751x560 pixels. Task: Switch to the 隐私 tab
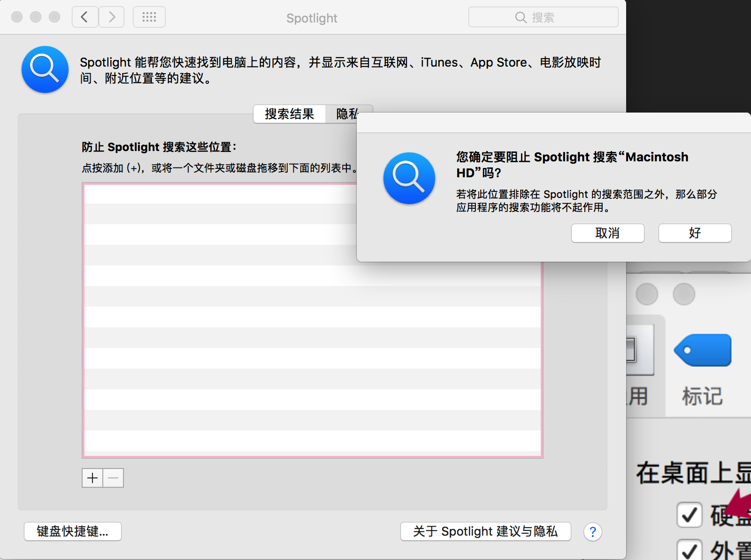pos(346,114)
